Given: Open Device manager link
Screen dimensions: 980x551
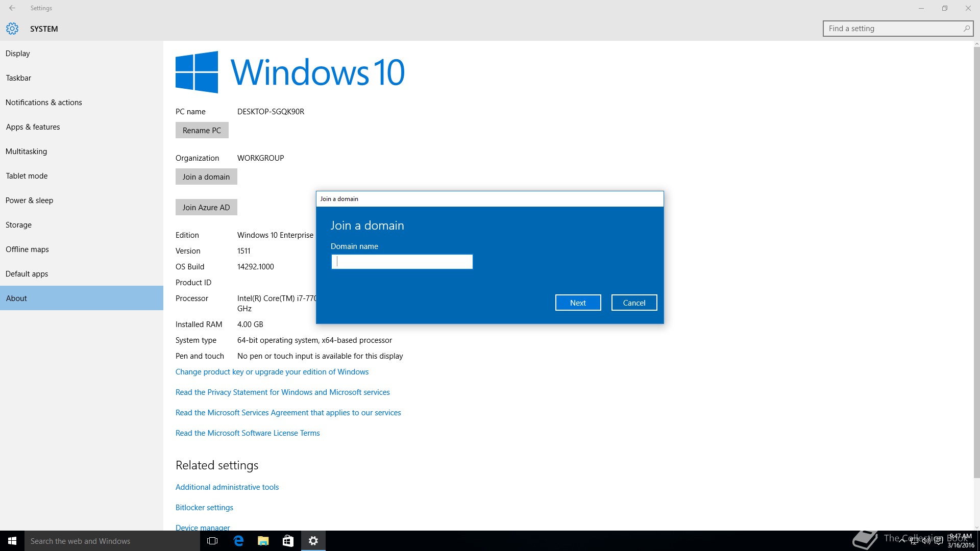Looking at the screenshot, I should coord(203,528).
